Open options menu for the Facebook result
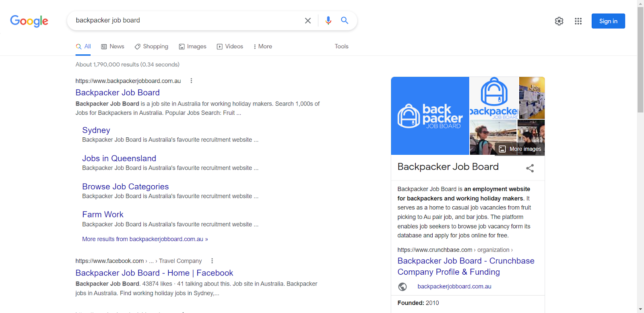The image size is (644, 313). point(212,261)
